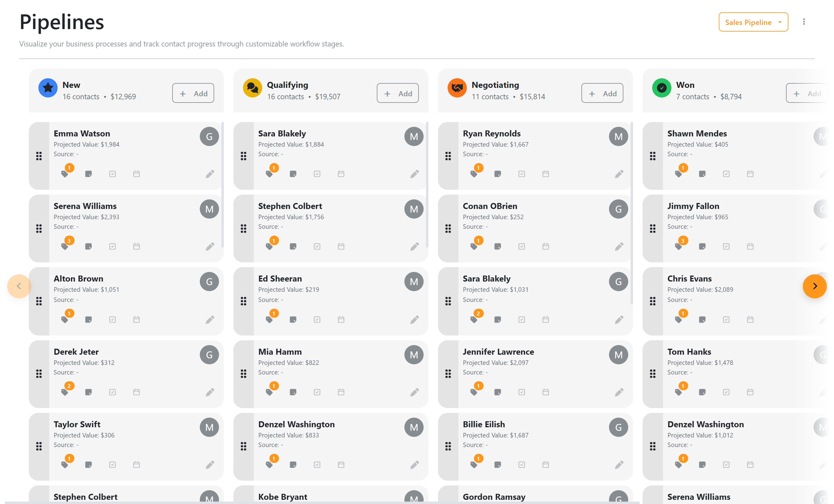
Task: Add a contact to the Qualifying stage
Action: point(398,93)
